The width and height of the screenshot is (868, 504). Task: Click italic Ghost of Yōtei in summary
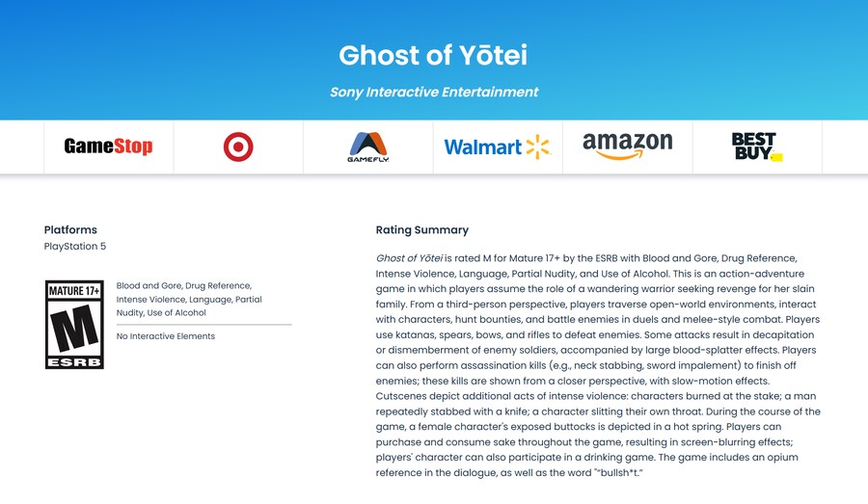pyautogui.click(x=409, y=258)
